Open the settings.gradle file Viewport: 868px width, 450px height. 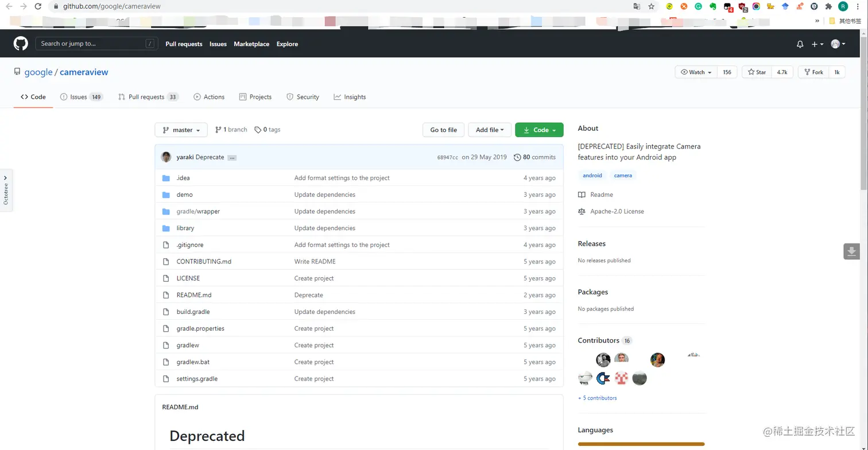[197, 379]
